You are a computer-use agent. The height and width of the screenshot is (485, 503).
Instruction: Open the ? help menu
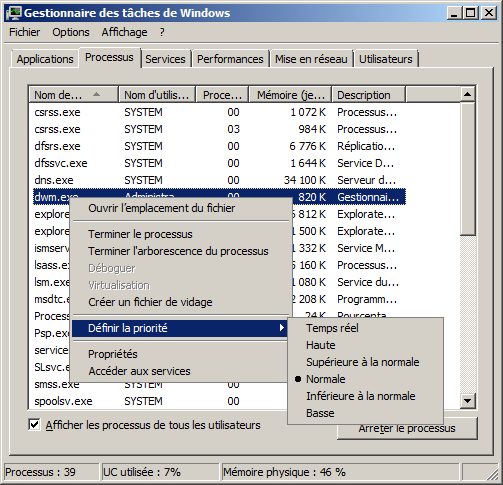(162, 32)
